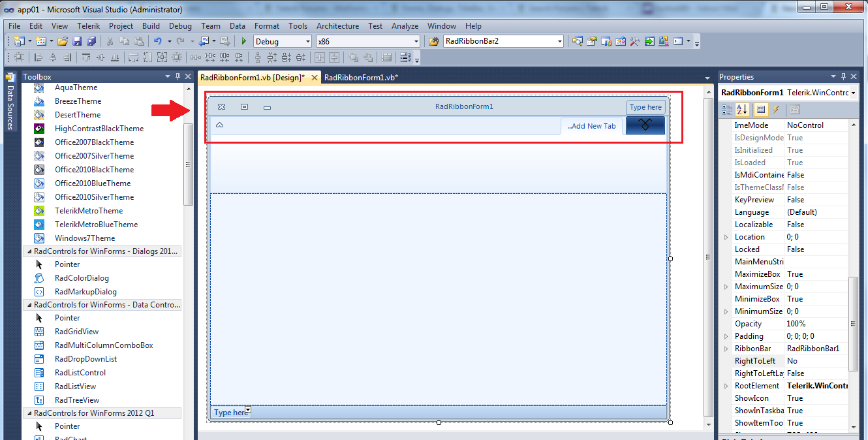Image resolution: width=868 pixels, height=440 pixels.
Task: Click the Align Tops layout icon
Action: tap(87, 57)
